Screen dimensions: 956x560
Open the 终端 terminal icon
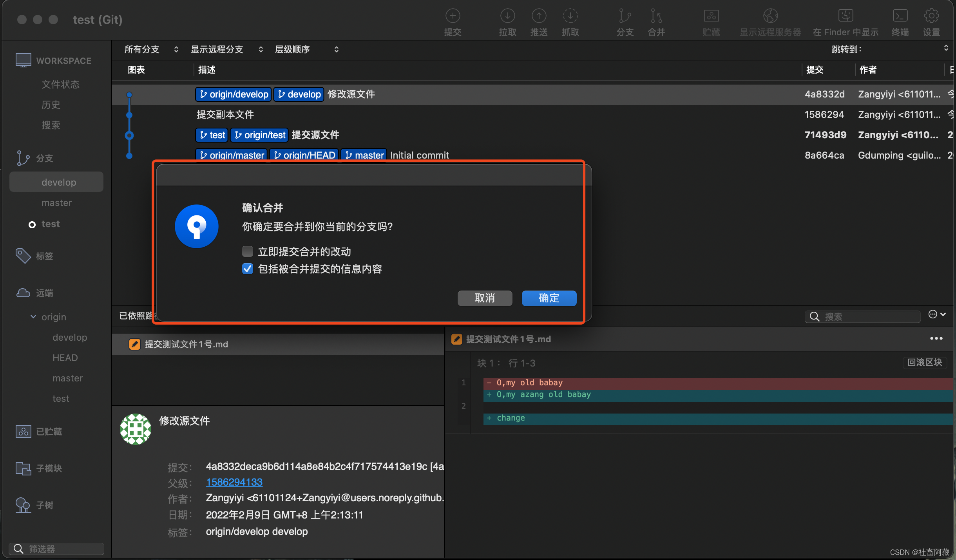point(900,16)
